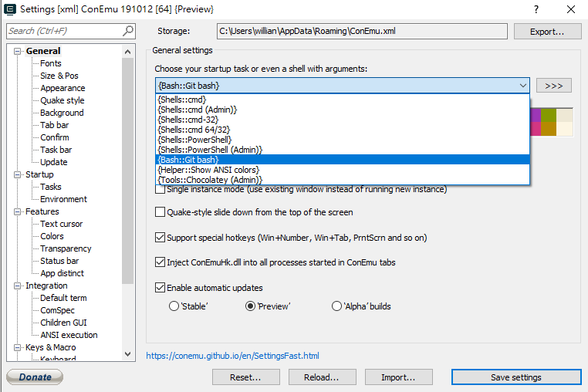Click the search magnifier icon

tap(128, 31)
